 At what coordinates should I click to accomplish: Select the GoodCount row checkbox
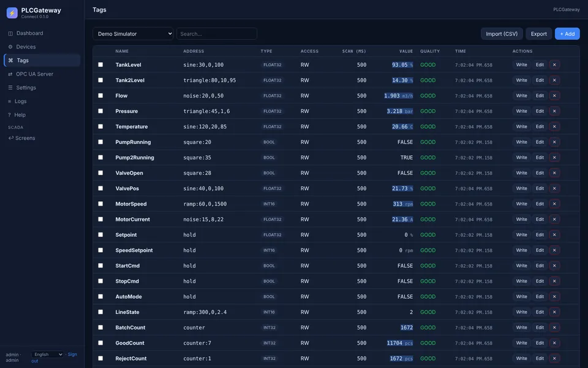(x=100, y=343)
